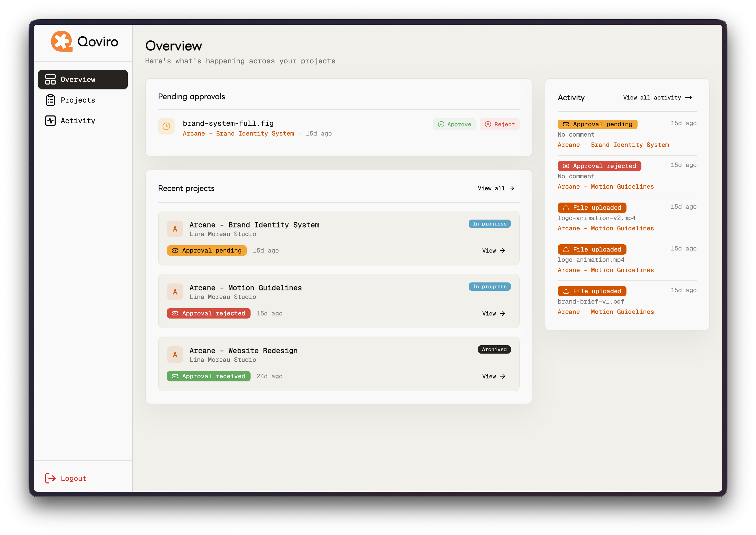
Task: Click Lina Moreau Studio under Website Redesign
Action: 222,360
